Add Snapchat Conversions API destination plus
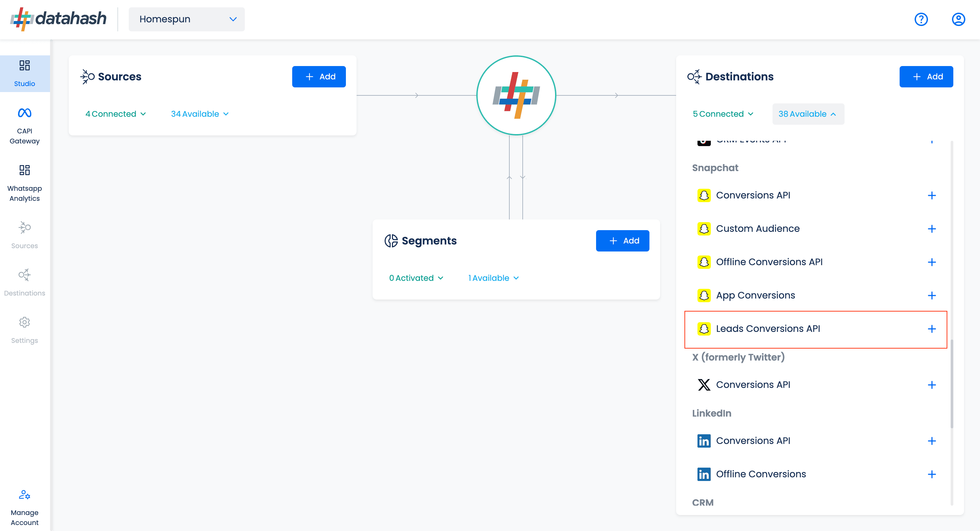This screenshot has height=531, width=980. (x=931, y=195)
